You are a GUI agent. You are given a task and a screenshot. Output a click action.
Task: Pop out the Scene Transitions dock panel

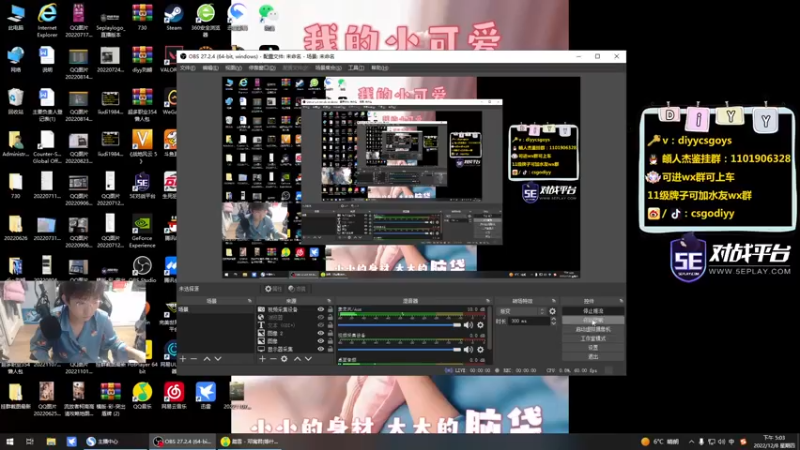point(554,301)
